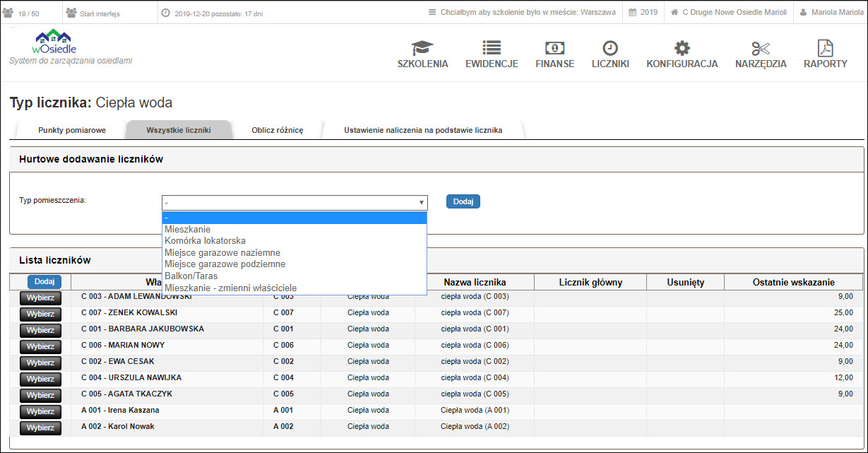Open the Oblicz różnicę tab

pyautogui.click(x=277, y=130)
